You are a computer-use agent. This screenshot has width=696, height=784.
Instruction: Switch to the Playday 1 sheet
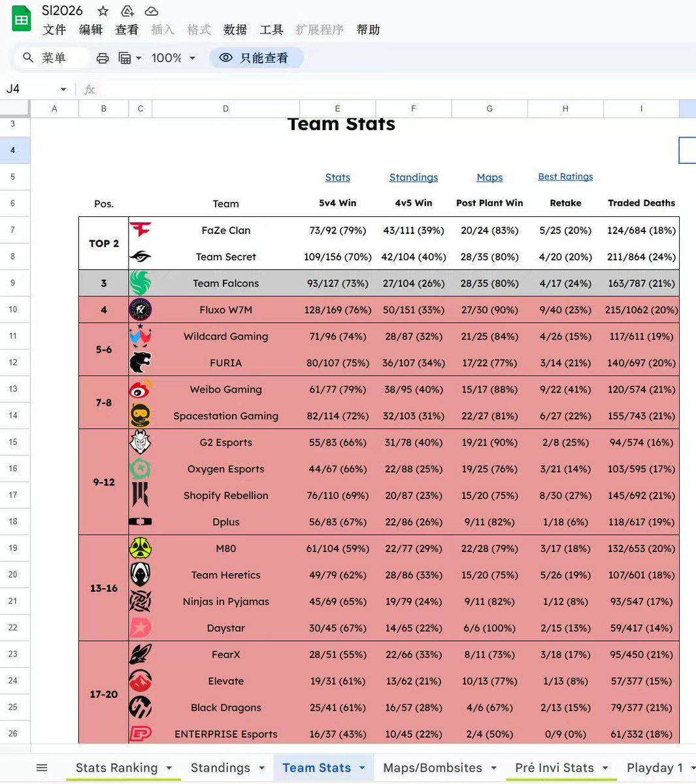coord(655,768)
